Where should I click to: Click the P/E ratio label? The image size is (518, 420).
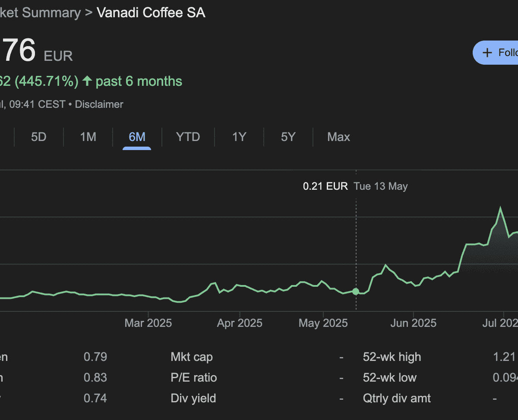(x=194, y=378)
